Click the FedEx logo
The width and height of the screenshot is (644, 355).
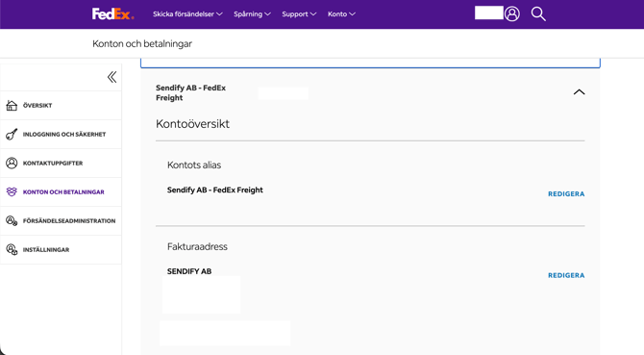(112, 14)
